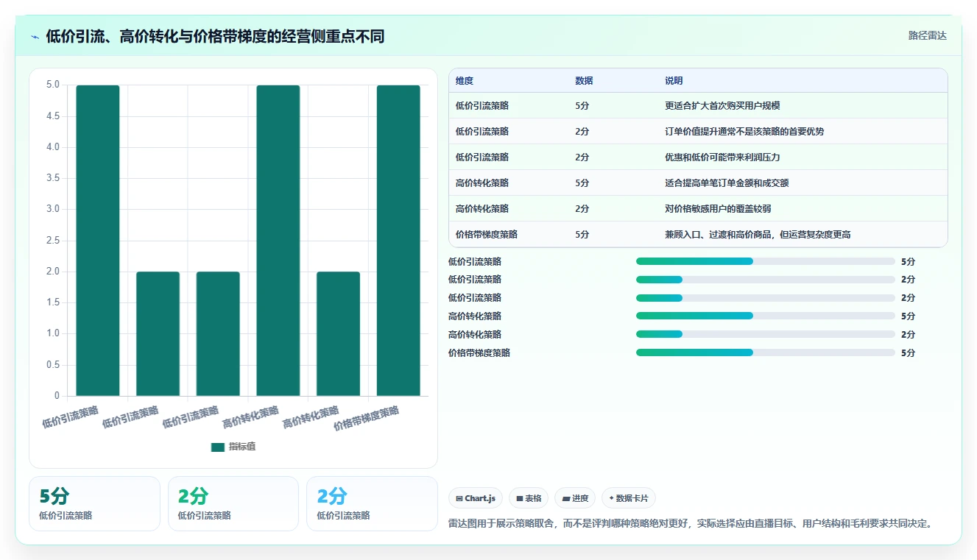Click the 高价转化策略 progress bar showing 2分
977x560 pixels.
click(x=765, y=334)
